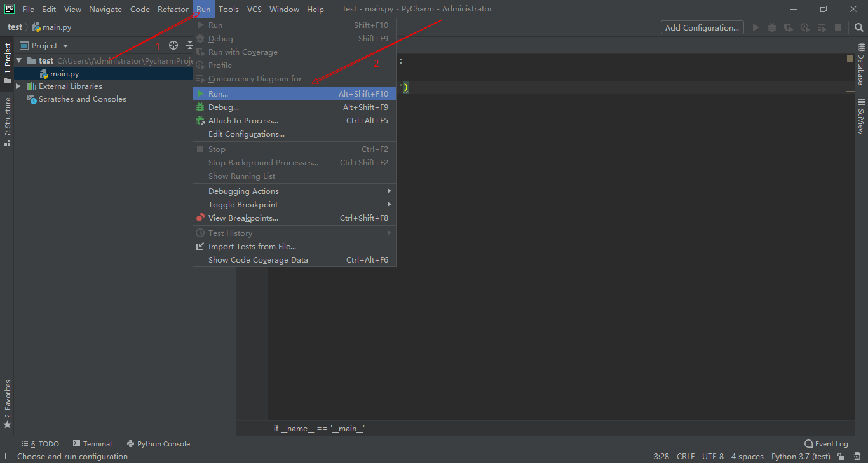Screen dimensions: 868x463
Task: Open the CRLF line separator selector
Action: pyautogui.click(x=686, y=456)
